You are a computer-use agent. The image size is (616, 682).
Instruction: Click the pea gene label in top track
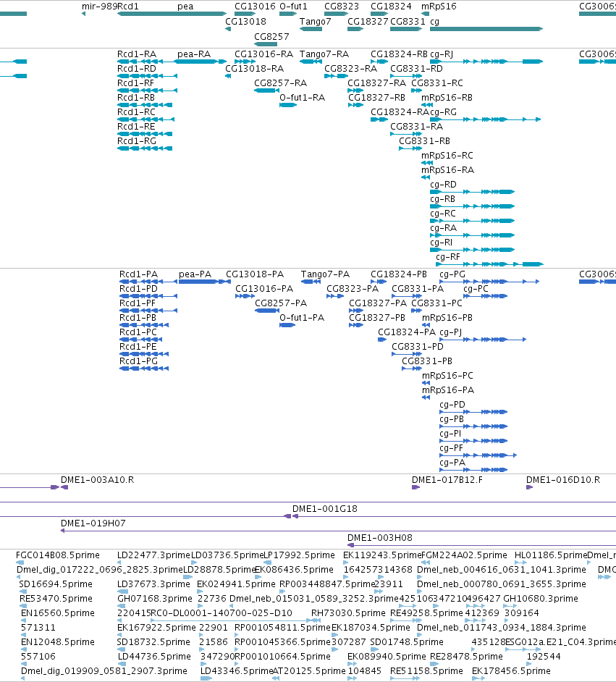pos(185,7)
